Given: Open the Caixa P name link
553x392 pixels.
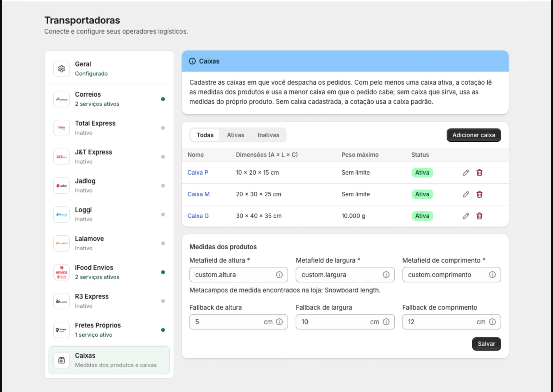Looking at the screenshot, I should point(198,173).
